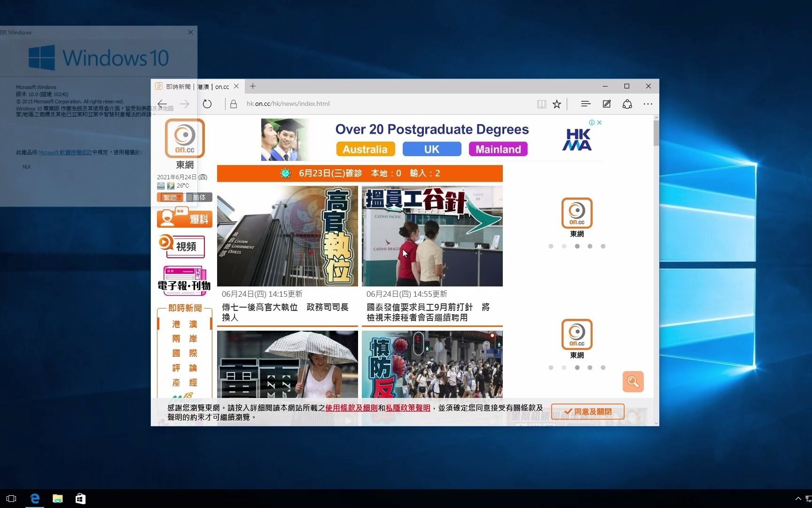The image size is (812, 508).
Task: Open the 視頻 video section
Action: tap(182, 246)
